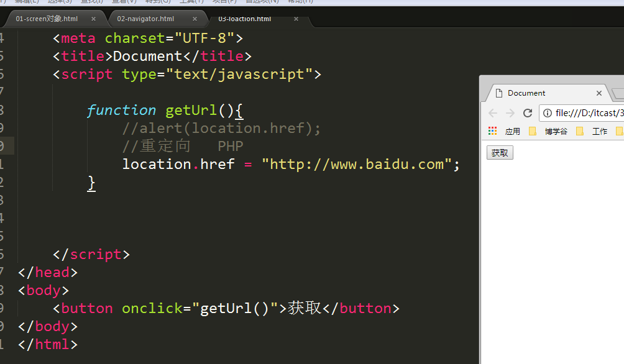The width and height of the screenshot is (624, 364).
Task: Reload the page in Chrome
Action: pos(528,113)
